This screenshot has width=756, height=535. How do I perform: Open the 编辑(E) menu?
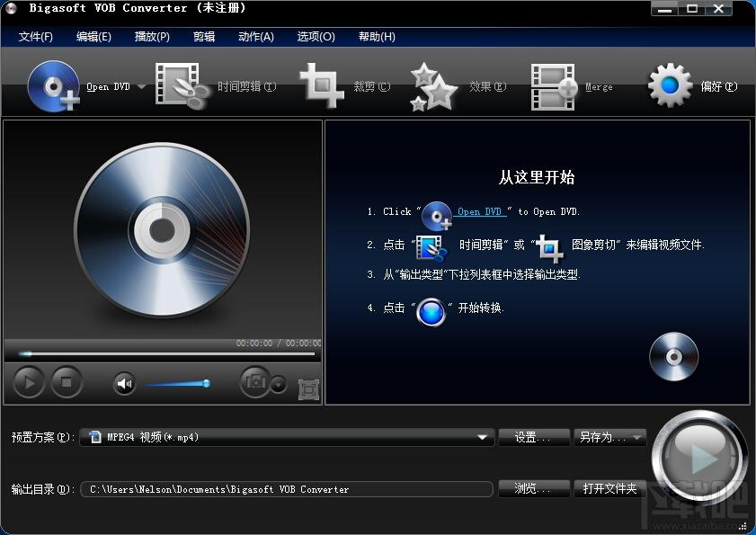93,37
